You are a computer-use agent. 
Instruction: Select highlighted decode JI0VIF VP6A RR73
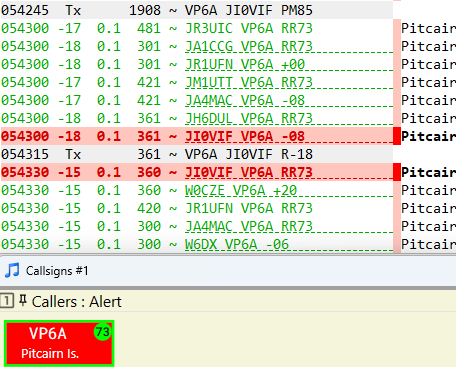tap(196, 172)
